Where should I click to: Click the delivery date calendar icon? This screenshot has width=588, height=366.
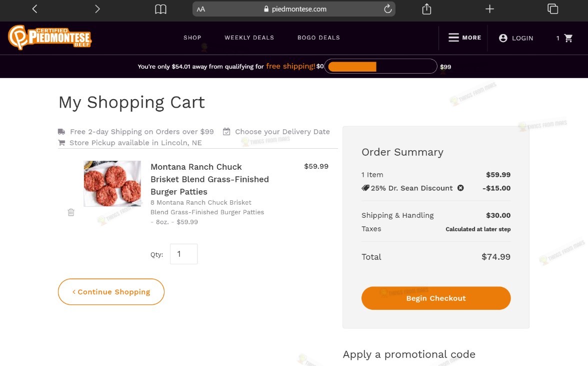[x=226, y=131]
